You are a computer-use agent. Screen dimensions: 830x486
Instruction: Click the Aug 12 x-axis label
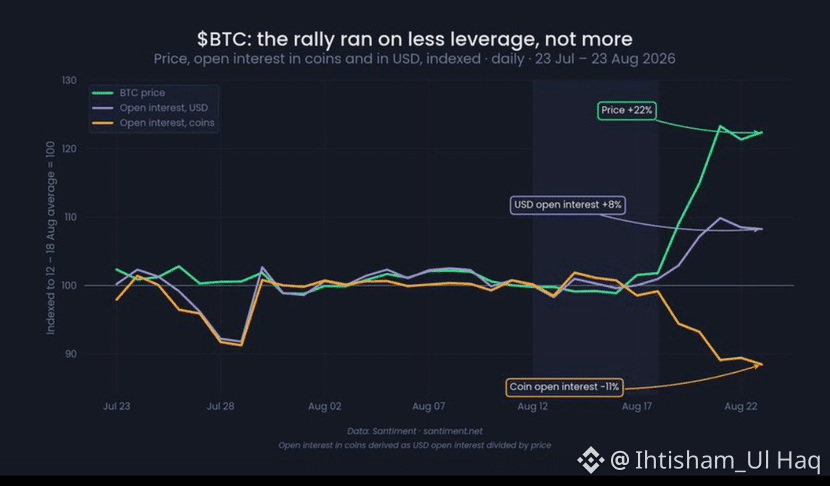(533, 407)
